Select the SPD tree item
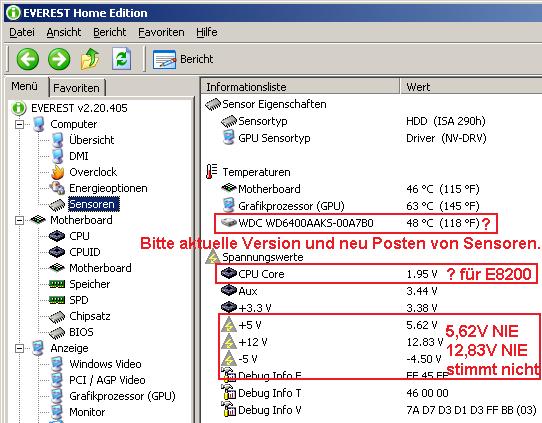542x423 pixels. point(78,300)
